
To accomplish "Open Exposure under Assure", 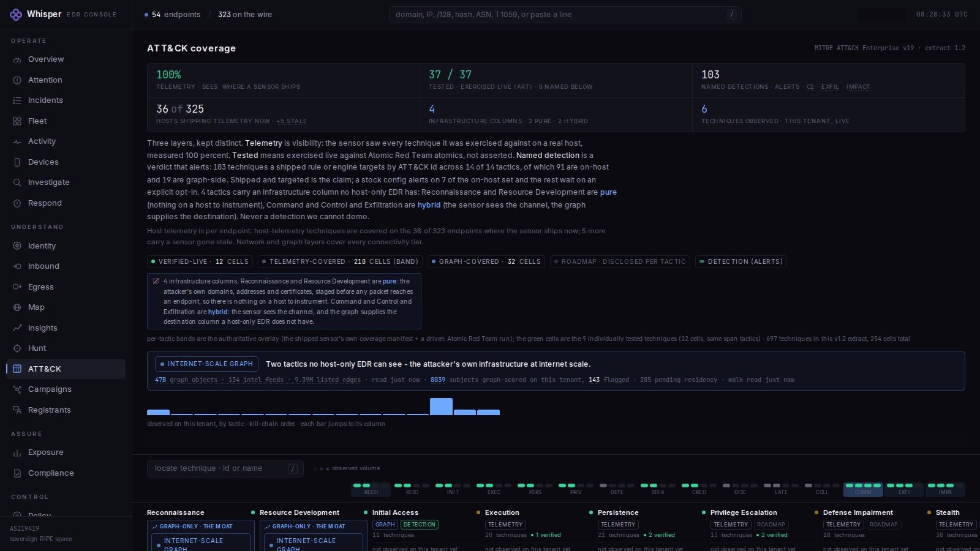I will pos(66,452).
